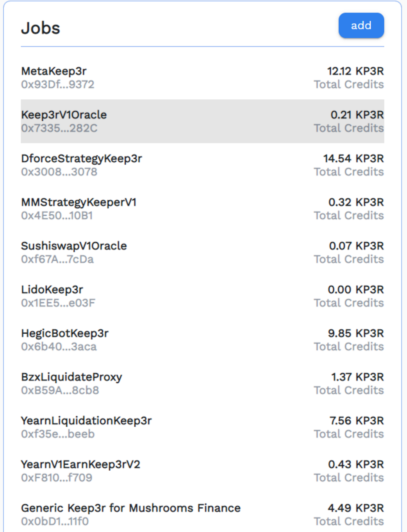The width and height of the screenshot is (407, 532).
Task: Click address 0x1EE5...e03F under LidoKeep3r
Action: (x=58, y=303)
